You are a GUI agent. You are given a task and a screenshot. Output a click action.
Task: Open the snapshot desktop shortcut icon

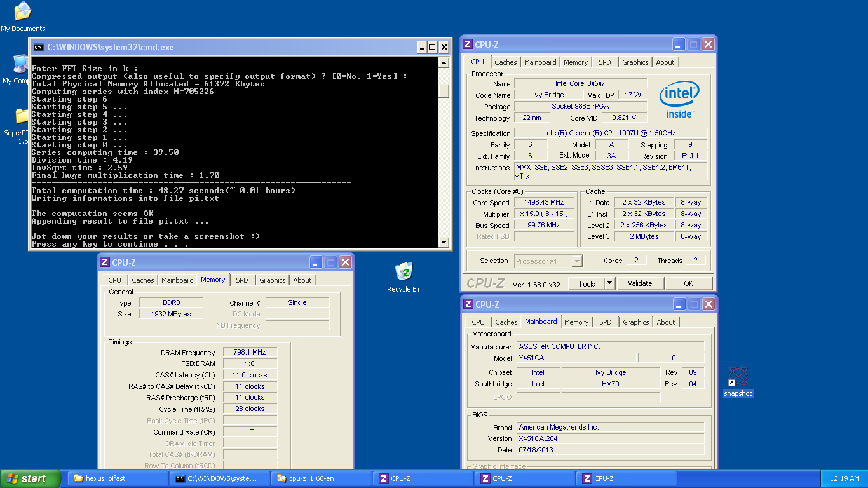738,377
